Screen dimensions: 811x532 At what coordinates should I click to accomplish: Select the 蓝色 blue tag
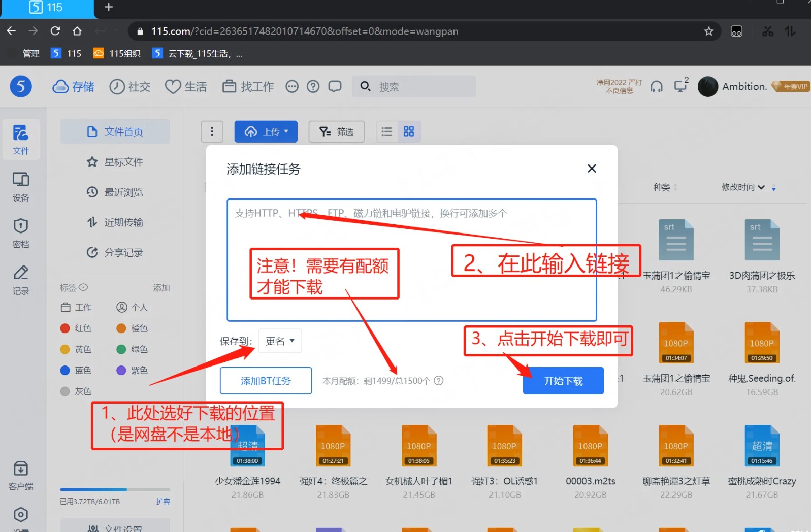76,370
